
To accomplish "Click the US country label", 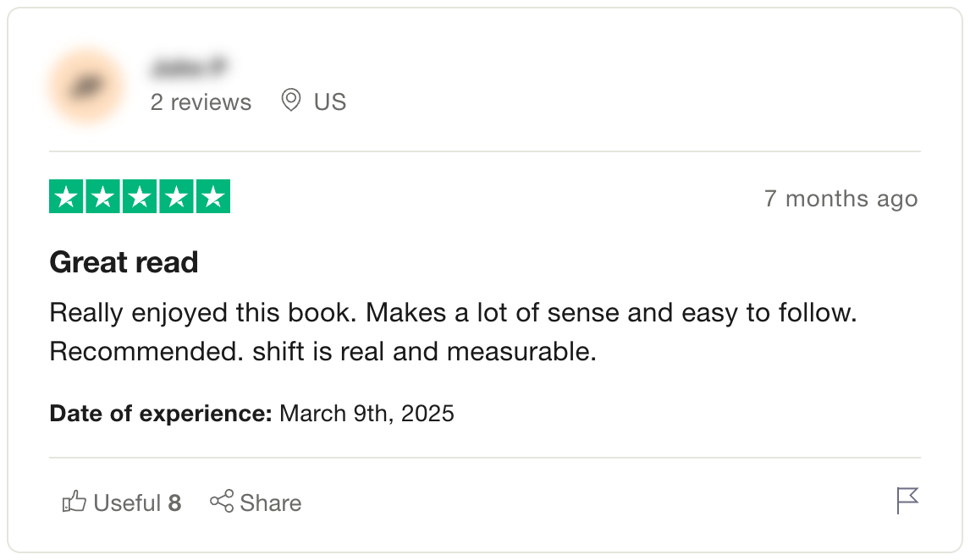I will 330,102.
